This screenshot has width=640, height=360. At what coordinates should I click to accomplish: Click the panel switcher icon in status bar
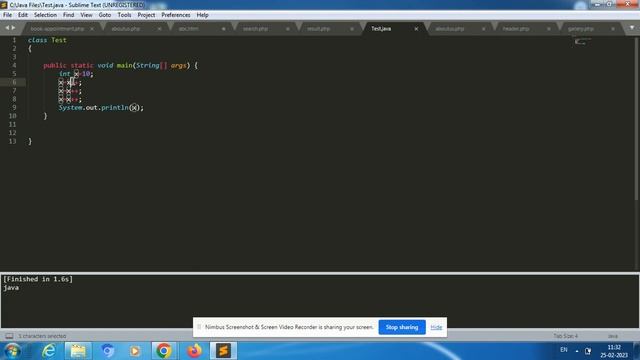click(x=9, y=336)
